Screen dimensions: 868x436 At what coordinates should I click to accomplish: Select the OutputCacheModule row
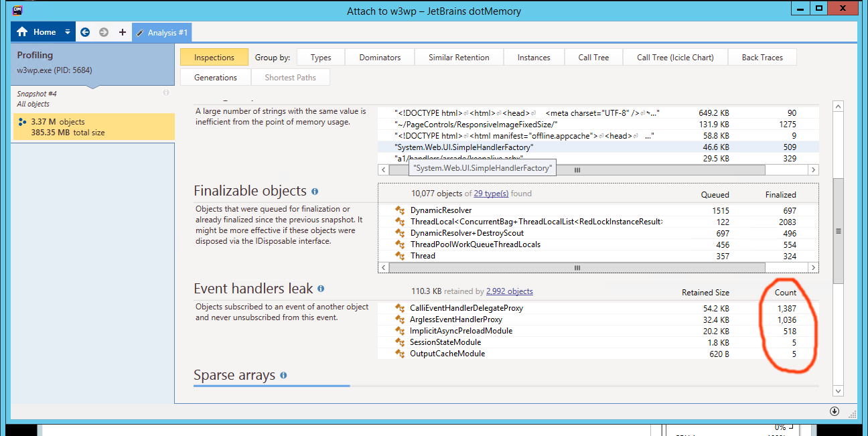(x=598, y=354)
